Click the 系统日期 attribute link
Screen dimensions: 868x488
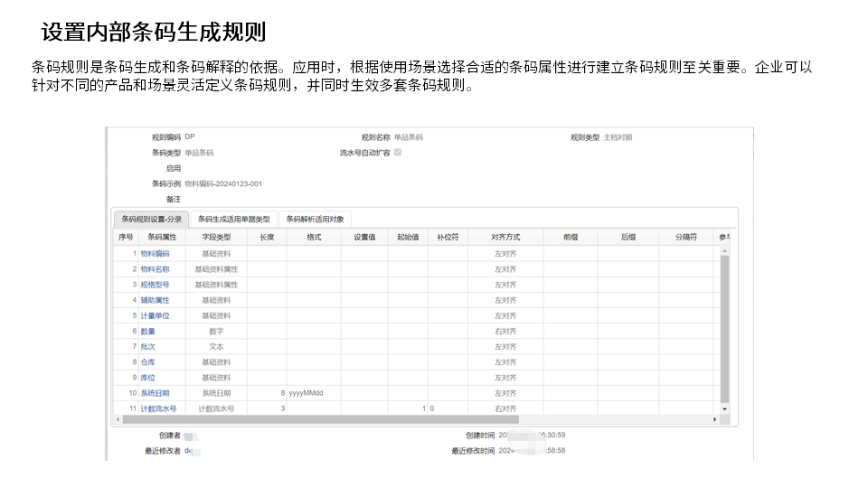click(155, 393)
